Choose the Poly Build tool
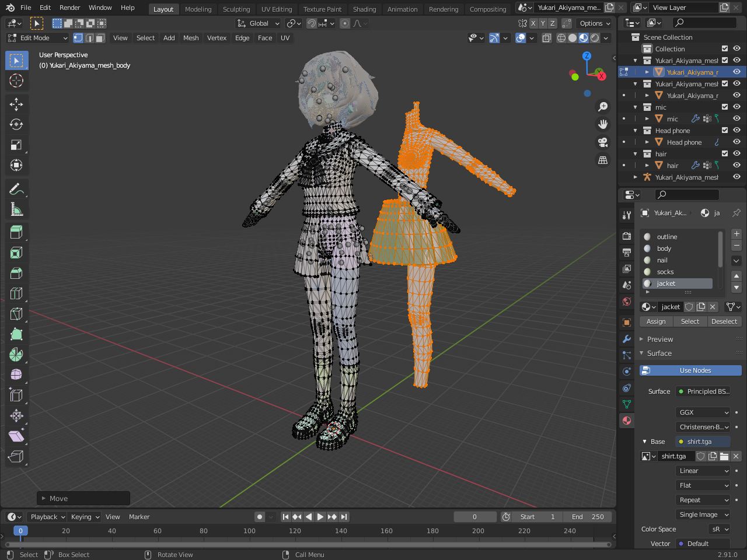 click(x=16, y=334)
